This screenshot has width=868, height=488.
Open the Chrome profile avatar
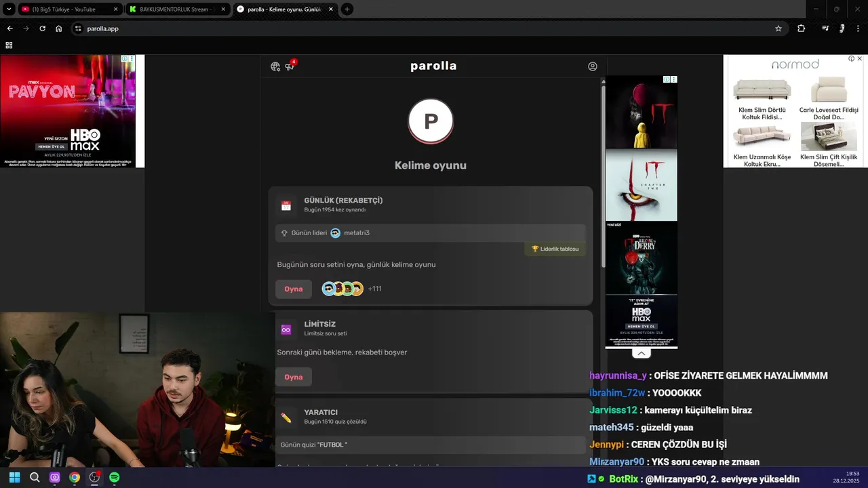coord(842,28)
